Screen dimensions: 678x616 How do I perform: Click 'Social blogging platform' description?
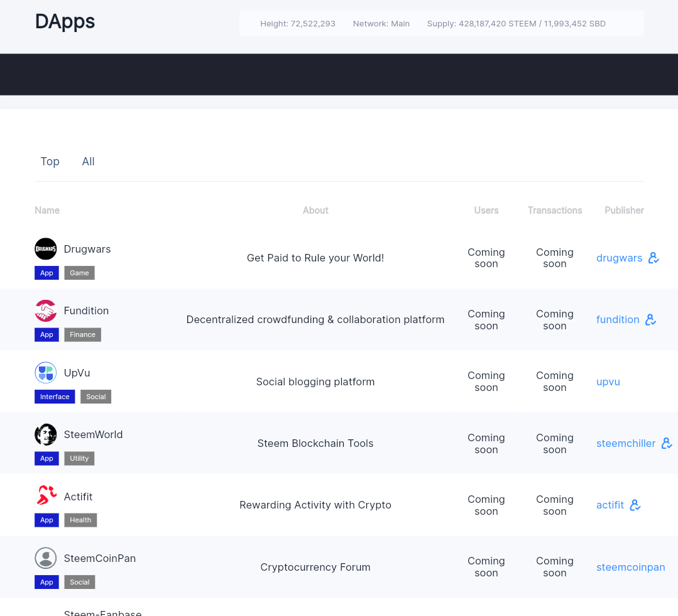[315, 382]
